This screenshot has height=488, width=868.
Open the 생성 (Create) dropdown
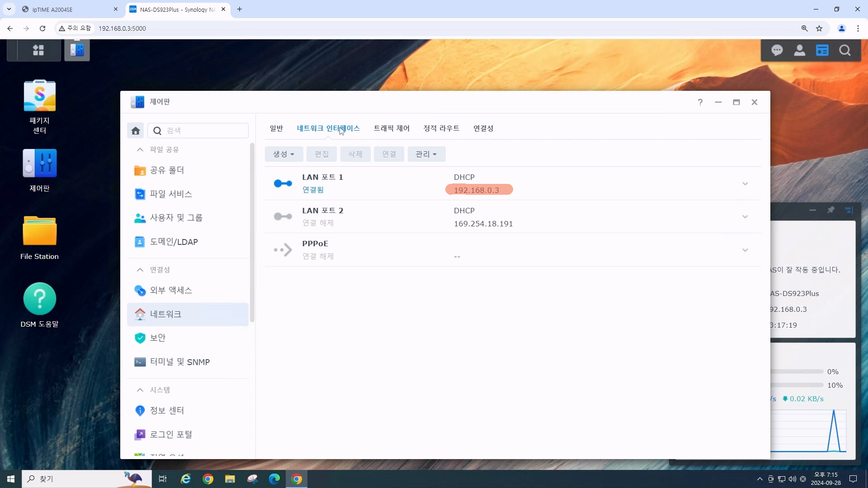(x=283, y=154)
